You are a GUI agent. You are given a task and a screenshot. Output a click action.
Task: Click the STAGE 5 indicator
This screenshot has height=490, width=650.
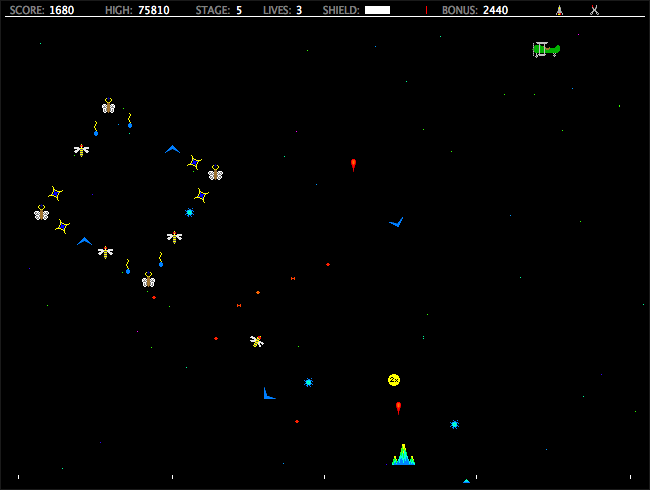[219, 10]
